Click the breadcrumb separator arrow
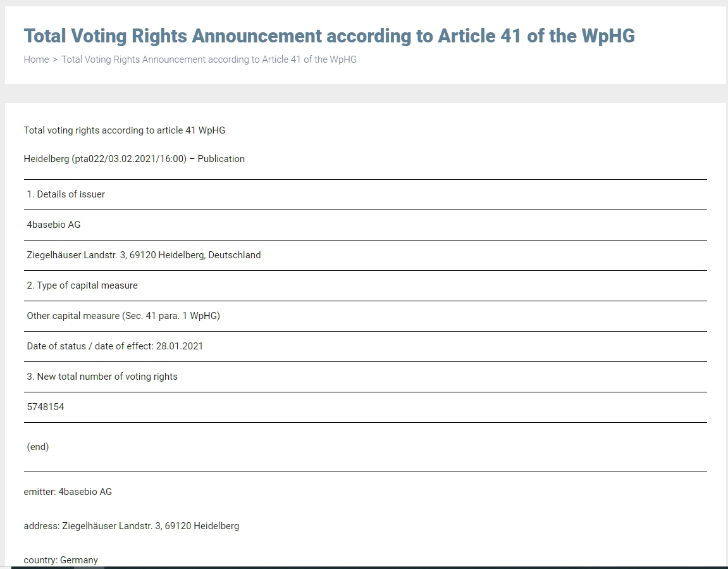Screen dimensions: 728x569 click(x=55, y=59)
